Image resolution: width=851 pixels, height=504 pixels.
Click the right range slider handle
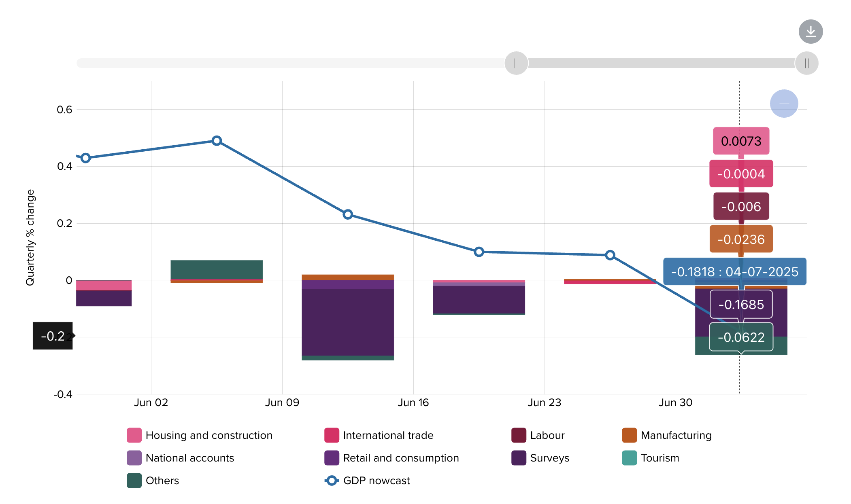coord(806,63)
